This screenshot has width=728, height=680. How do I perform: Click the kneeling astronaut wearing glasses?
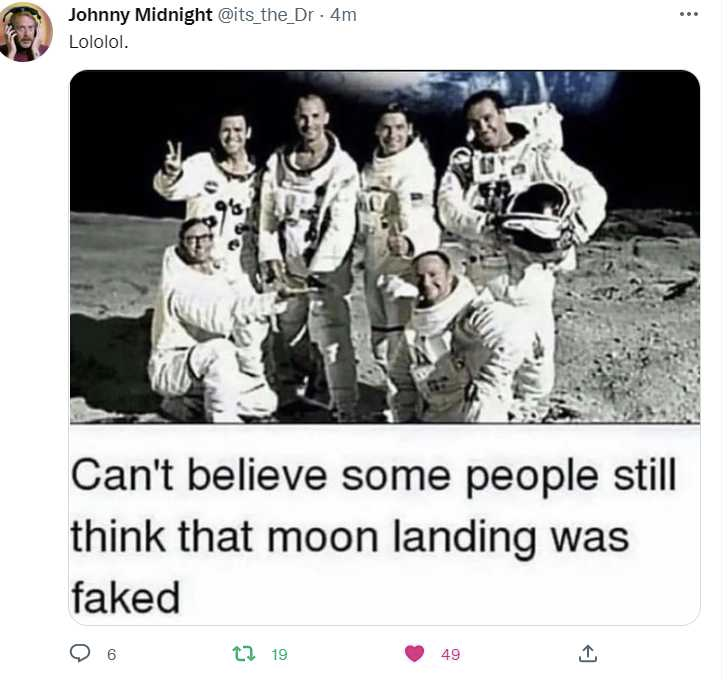point(211,320)
